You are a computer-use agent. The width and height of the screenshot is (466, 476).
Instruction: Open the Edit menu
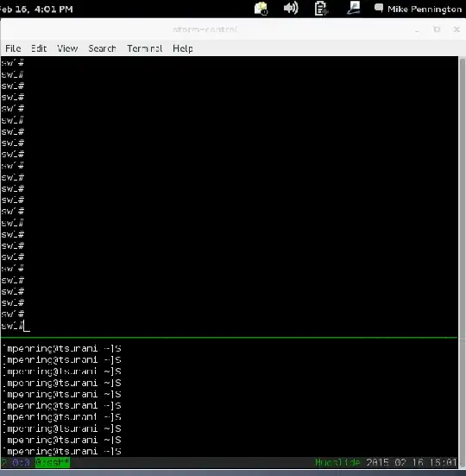pyautogui.click(x=39, y=48)
